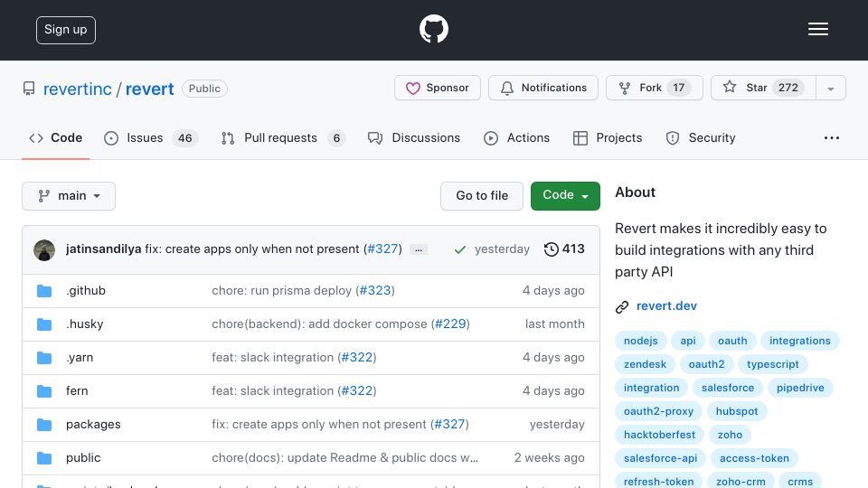
Task: Select the integrations topic tag
Action: pyautogui.click(x=800, y=341)
